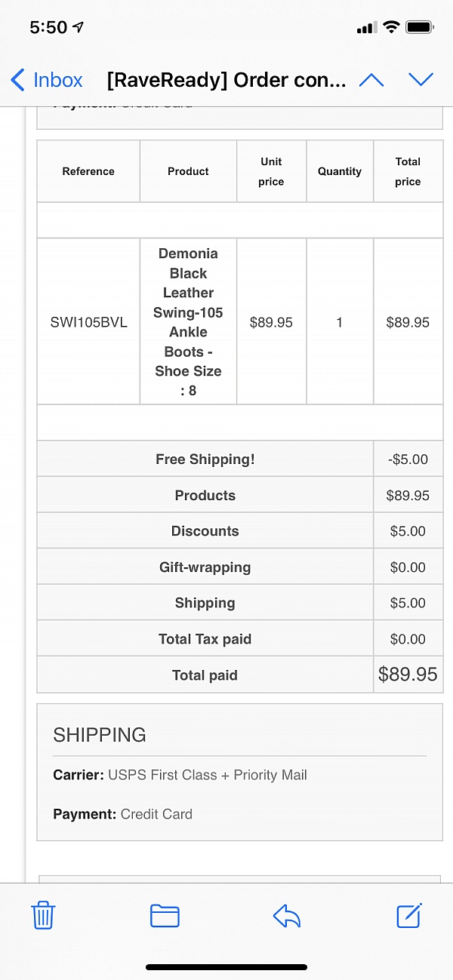Tap the USPS First Class carrier text
This screenshot has width=453, height=980.
(207, 775)
